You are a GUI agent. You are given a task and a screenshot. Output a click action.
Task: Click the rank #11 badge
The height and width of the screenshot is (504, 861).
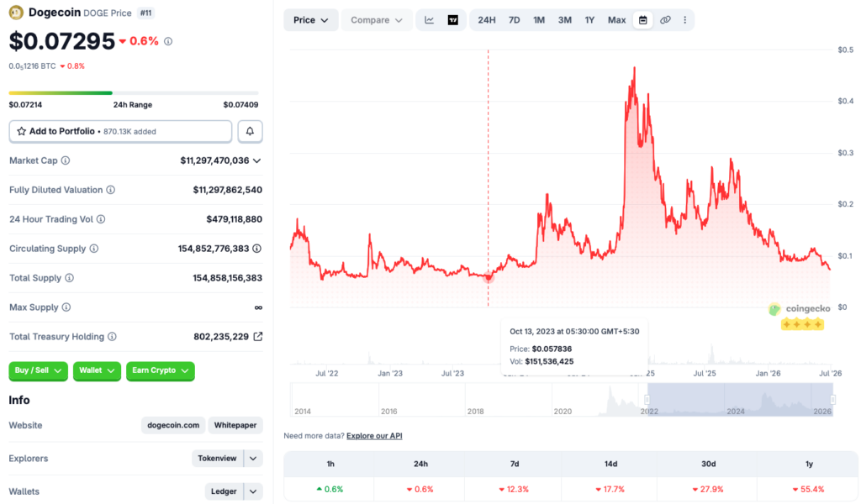tap(145, 13)
